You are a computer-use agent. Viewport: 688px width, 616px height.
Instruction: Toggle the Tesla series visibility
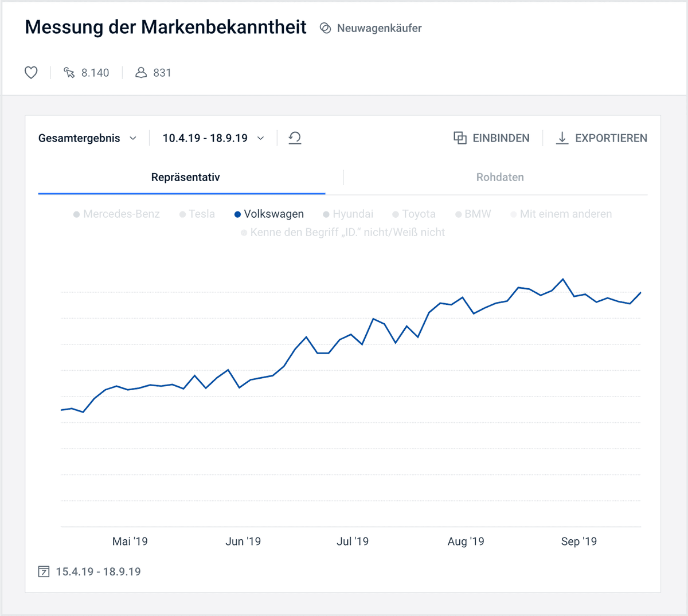pyautogui.click(x=197, y=214)
